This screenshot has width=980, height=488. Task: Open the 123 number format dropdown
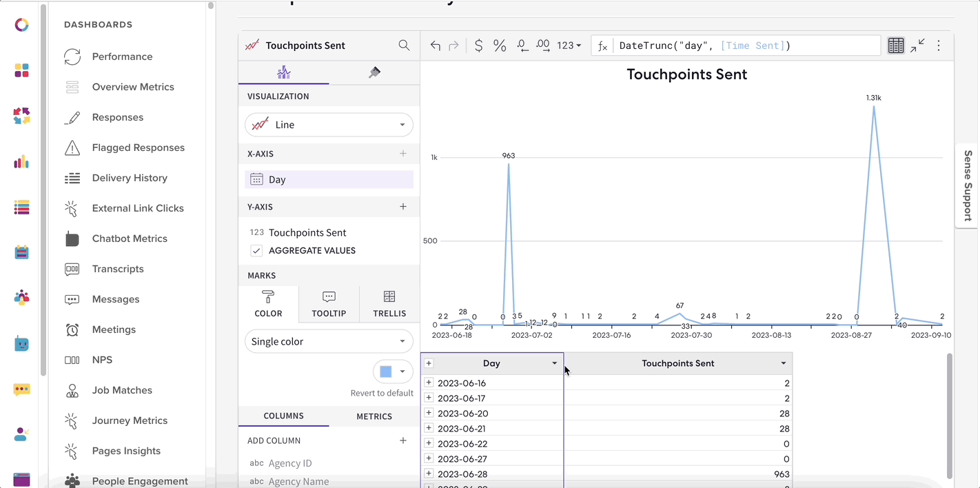click(x=569, y=45)
